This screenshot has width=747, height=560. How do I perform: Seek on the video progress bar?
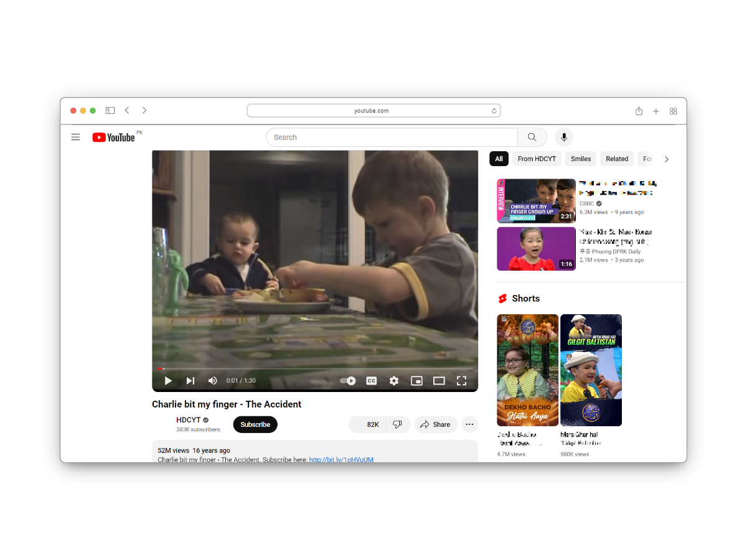[315, 369]
